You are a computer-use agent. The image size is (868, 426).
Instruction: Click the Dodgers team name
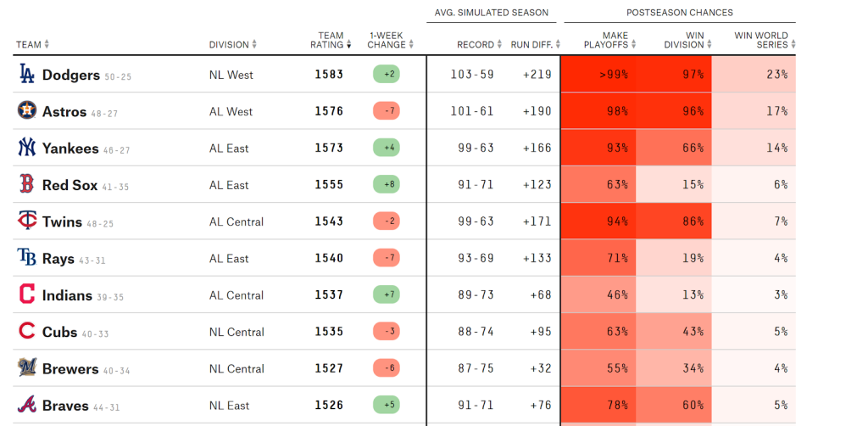pyautogui.click(x=71, y=75)
